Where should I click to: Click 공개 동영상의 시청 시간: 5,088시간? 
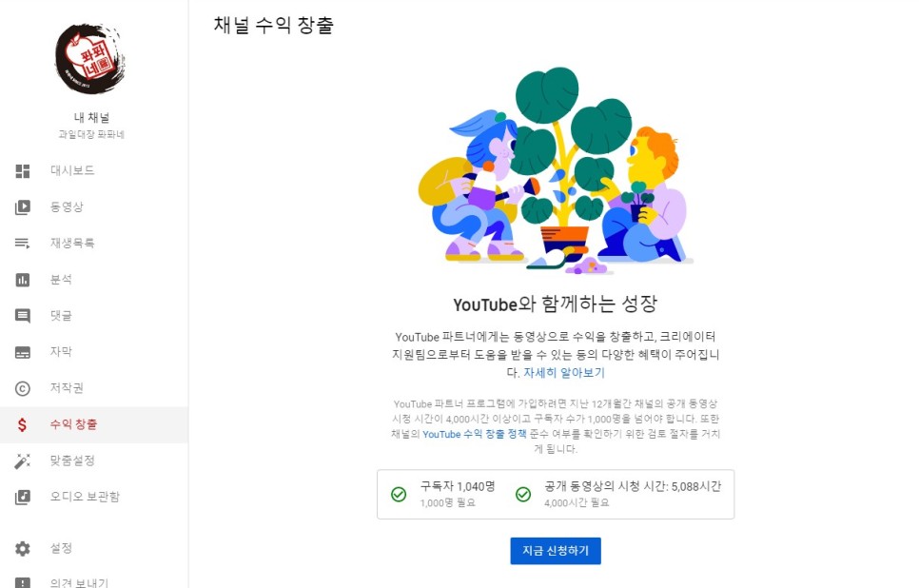(x=633, y=486)
